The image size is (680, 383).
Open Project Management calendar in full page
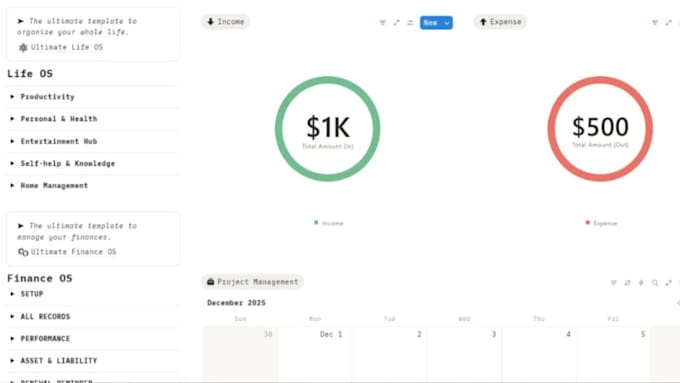tap(668, 283)
